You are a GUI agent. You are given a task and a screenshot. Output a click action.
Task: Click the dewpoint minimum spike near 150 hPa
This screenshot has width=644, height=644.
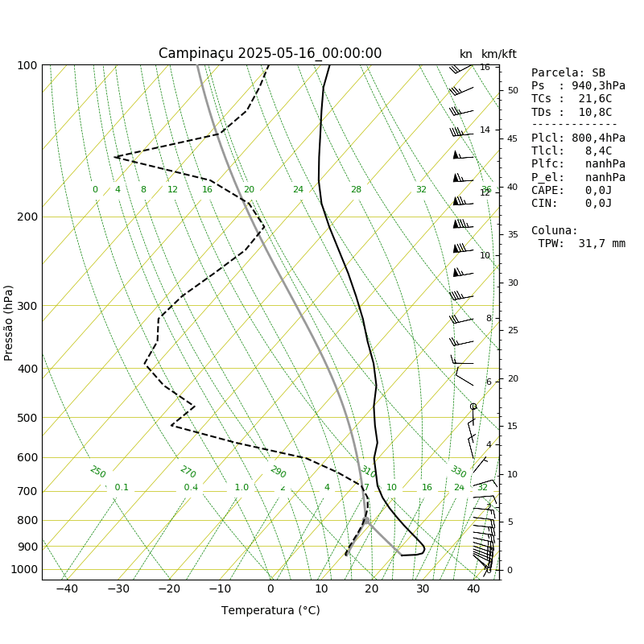[x=115, y=157]
